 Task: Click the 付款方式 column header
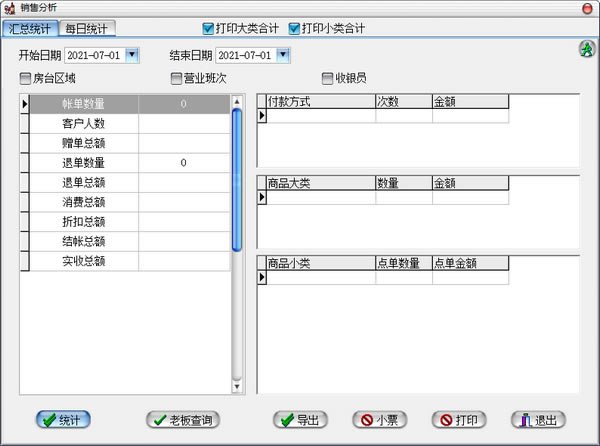tap(320, 101)
